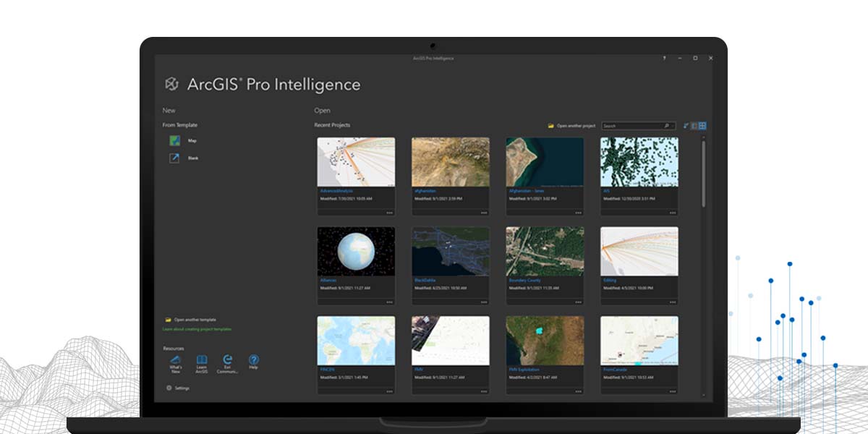Switch recent projects to list view

pyautogui.click(x=694, y=126)
